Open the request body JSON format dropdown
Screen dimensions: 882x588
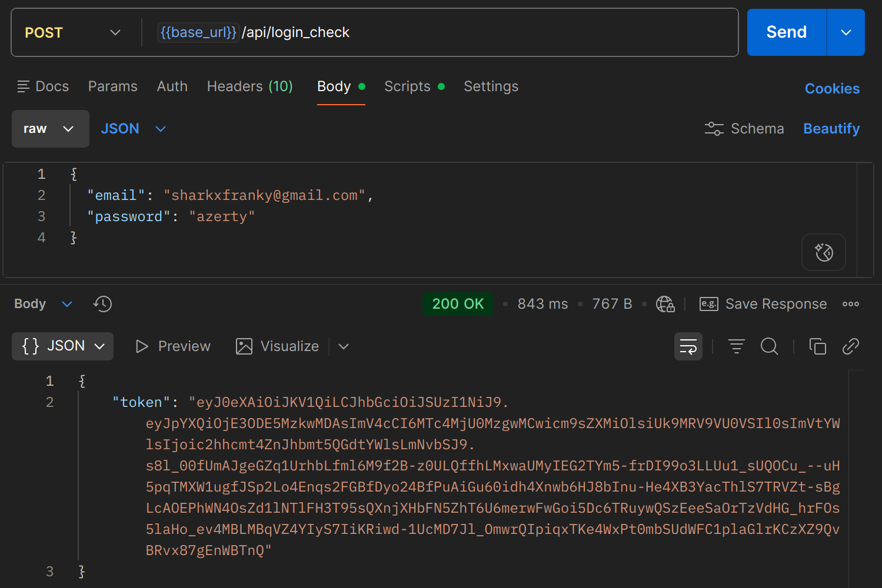pyautogui.click(x=134, y=129)
